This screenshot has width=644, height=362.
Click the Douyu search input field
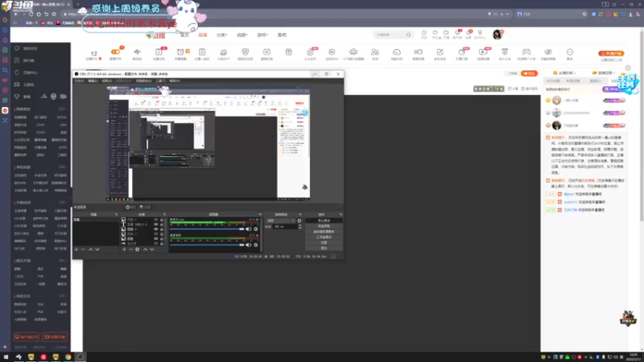(390, 35)
